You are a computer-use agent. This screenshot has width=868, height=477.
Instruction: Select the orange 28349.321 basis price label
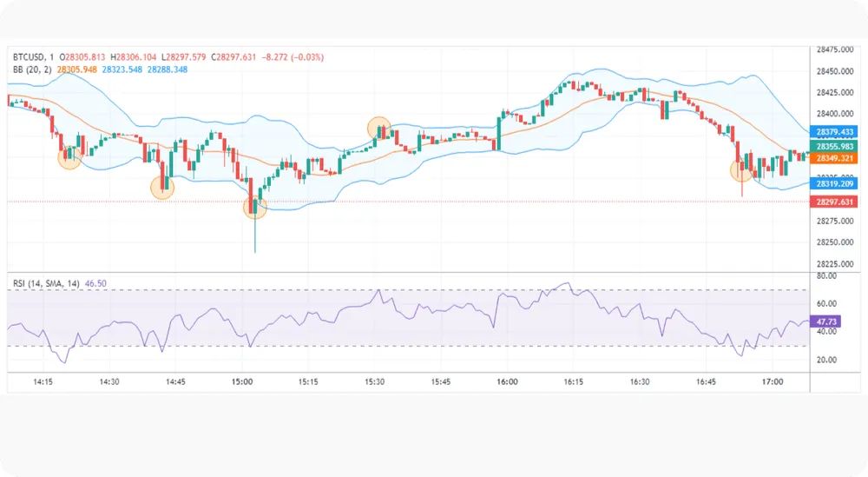[833, 158]
